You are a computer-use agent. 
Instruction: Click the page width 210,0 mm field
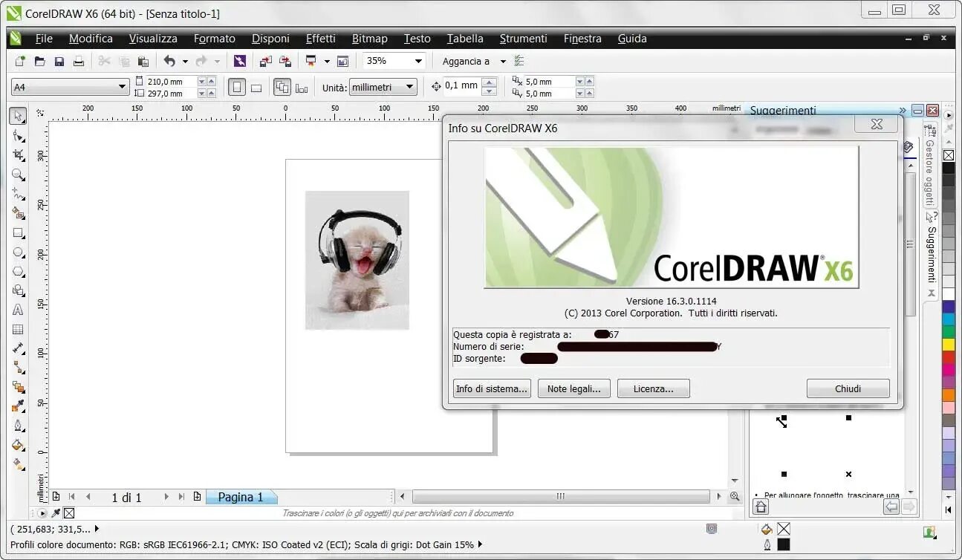[x=171, y=82]
